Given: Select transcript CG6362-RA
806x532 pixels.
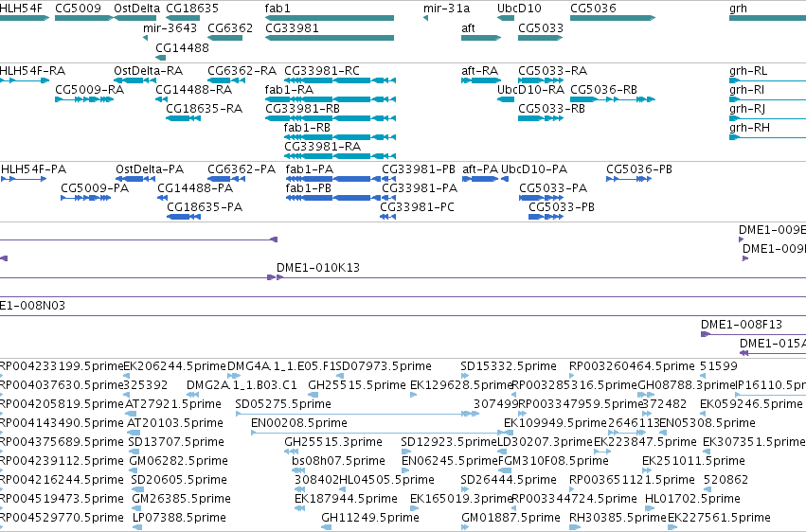Looking at the screenshot, I should point(242,70).
